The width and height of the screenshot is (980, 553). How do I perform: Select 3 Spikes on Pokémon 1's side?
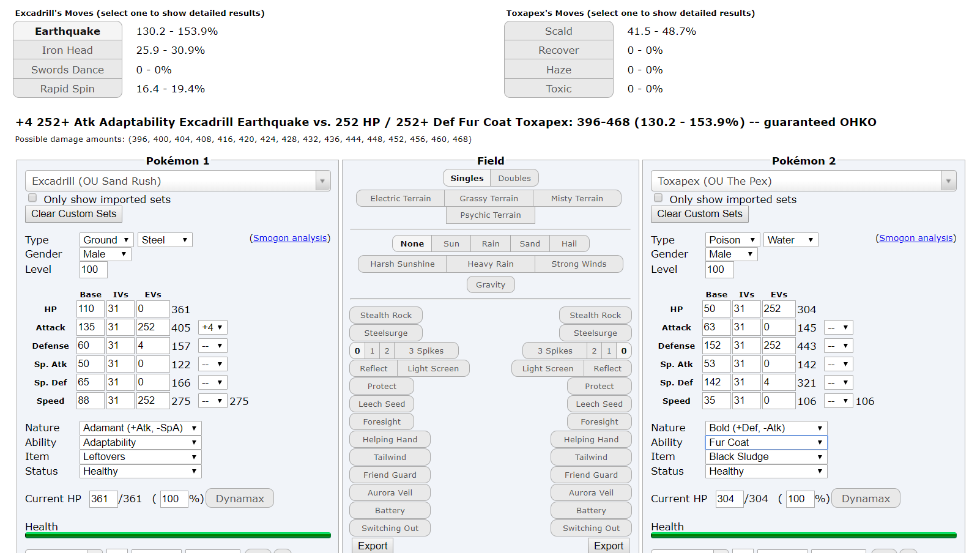426,351
